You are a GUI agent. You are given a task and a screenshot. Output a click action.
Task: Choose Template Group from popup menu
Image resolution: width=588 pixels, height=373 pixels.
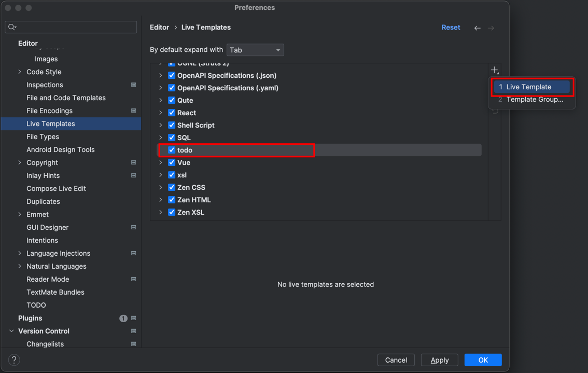(534, 100)
